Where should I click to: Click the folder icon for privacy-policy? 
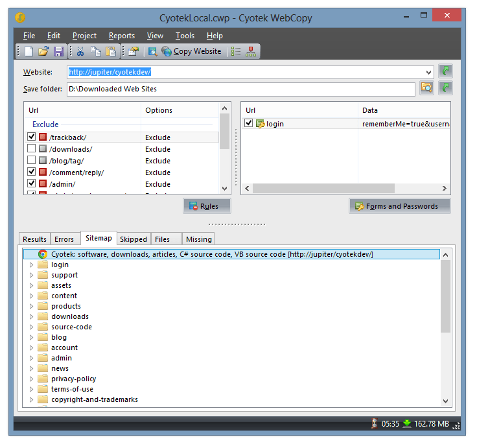tap(43, 379)
